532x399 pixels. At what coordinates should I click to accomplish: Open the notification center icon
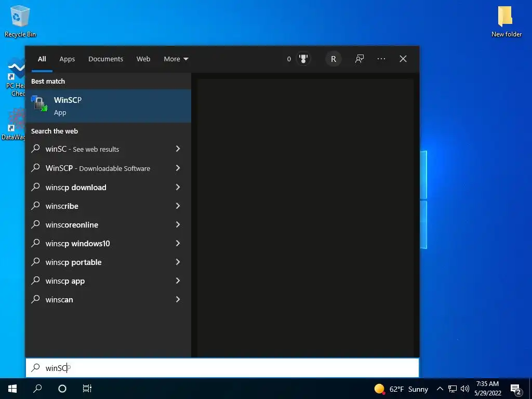516,389
